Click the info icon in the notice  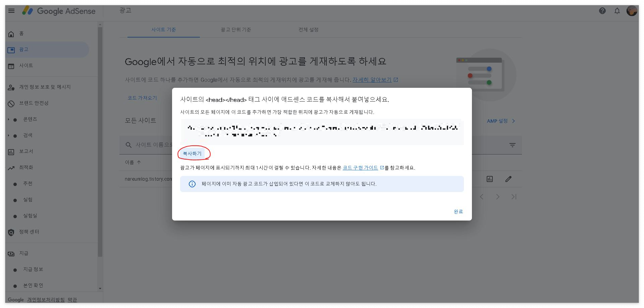click(x=192, y=184)
